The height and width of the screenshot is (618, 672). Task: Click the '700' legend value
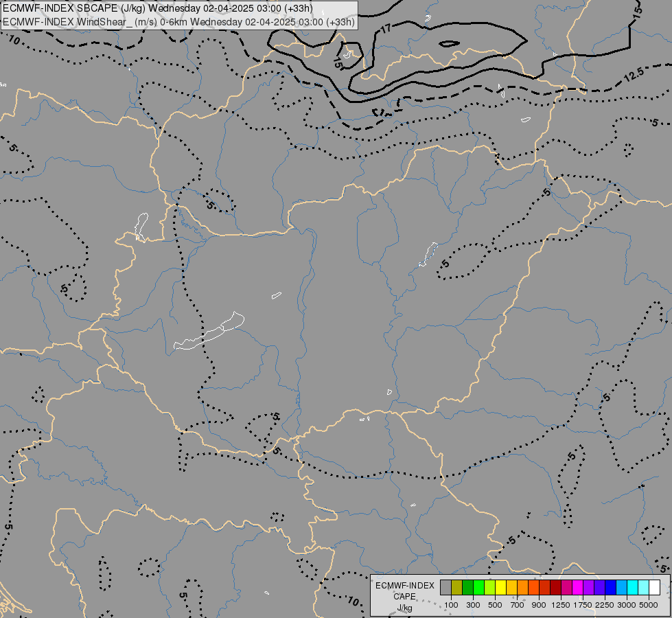click(518, 605)
